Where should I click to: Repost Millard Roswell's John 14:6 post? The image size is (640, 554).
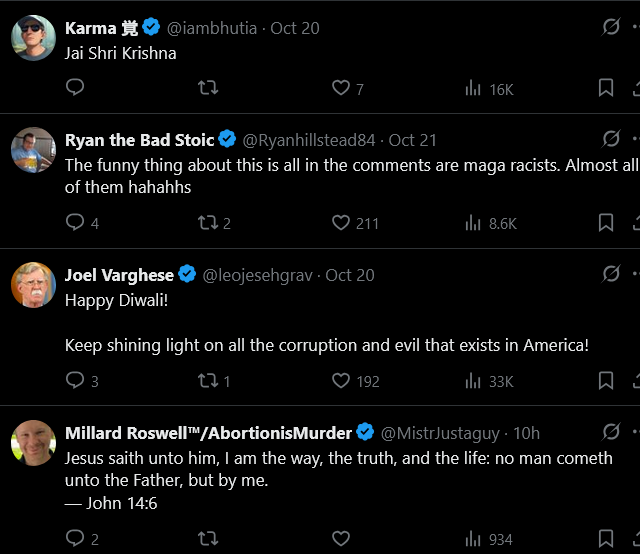click(208, 538)
